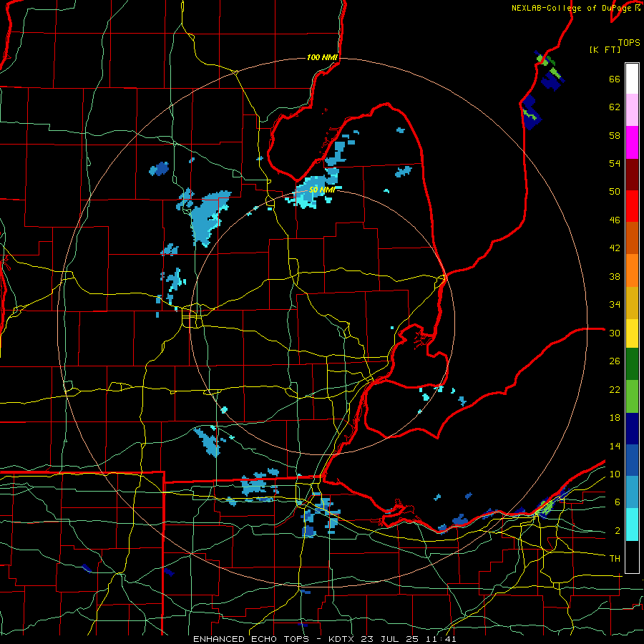Click the 22 legend value
This screenshot has height=644, width=644.
(x=615, y=389)
